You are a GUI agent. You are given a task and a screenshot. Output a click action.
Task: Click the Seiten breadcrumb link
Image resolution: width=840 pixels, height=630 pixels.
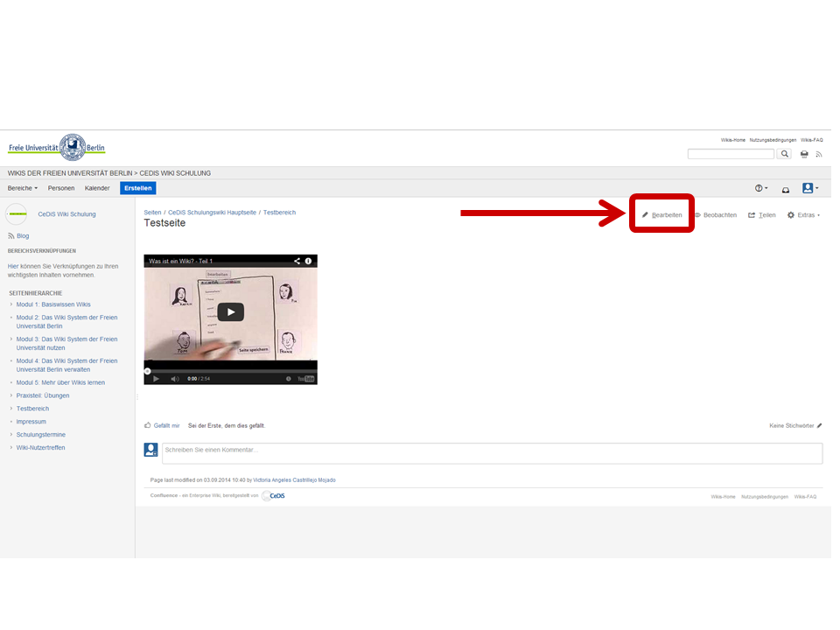[152, 212]
